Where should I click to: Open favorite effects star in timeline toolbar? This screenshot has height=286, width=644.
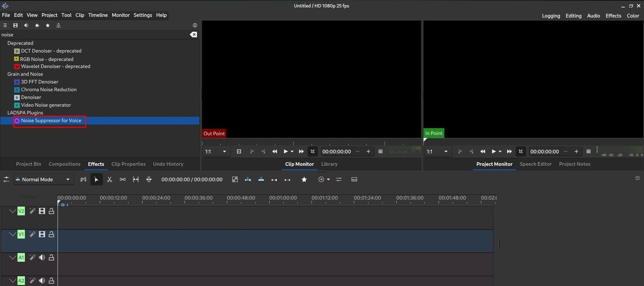[x=304, y=180]
